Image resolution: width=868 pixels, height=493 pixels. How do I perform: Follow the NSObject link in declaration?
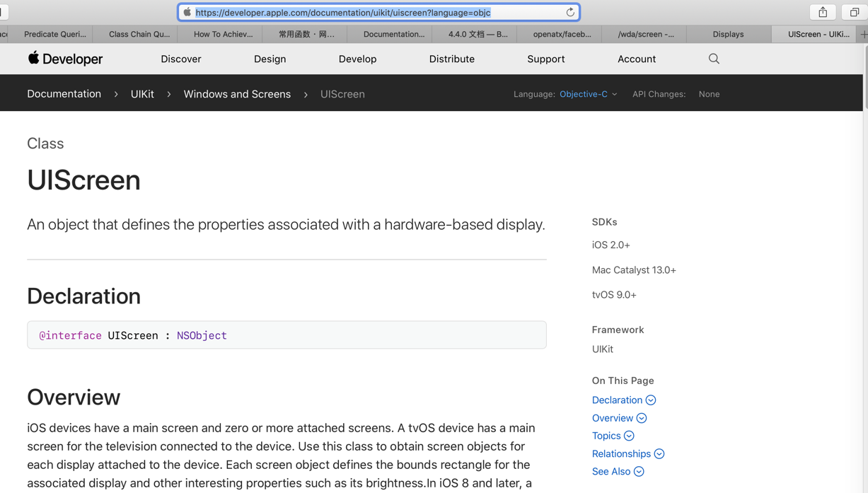202,335
